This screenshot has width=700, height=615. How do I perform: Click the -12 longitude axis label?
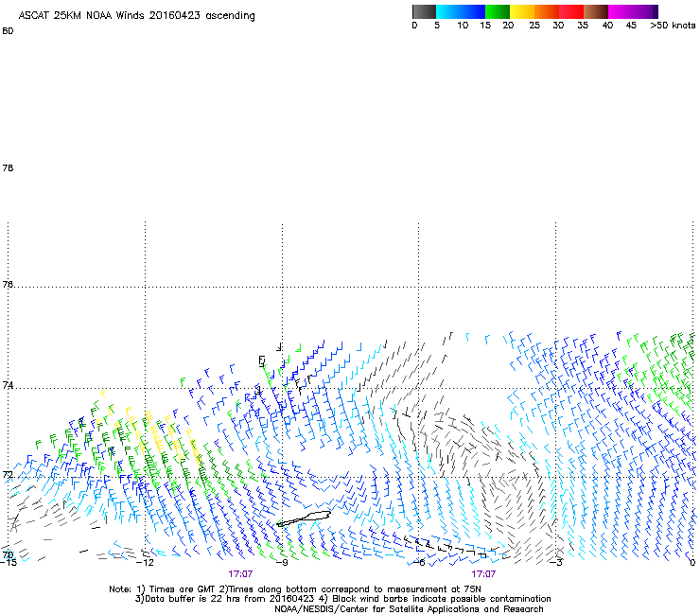tap(145, 563)
